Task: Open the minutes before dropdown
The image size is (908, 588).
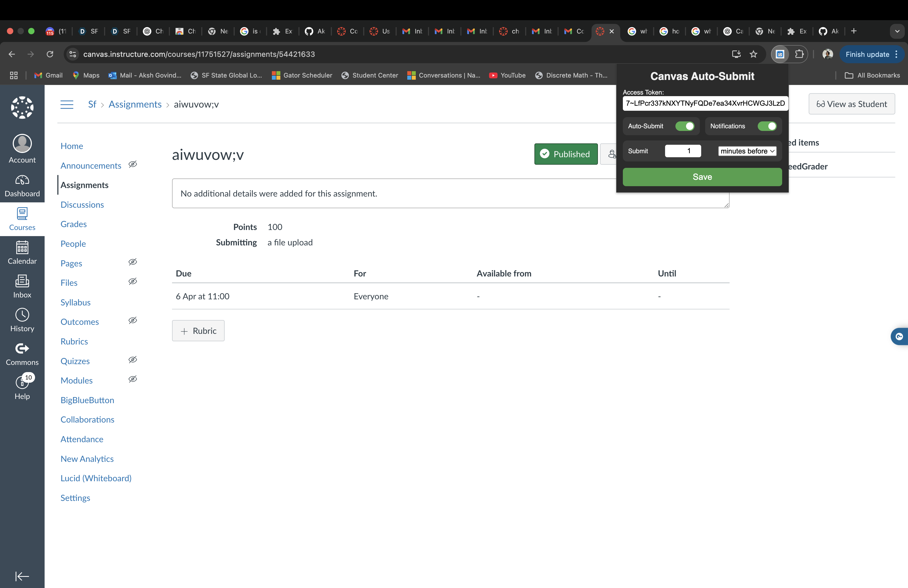Action: pyautogui.click(x=747, y=151)
